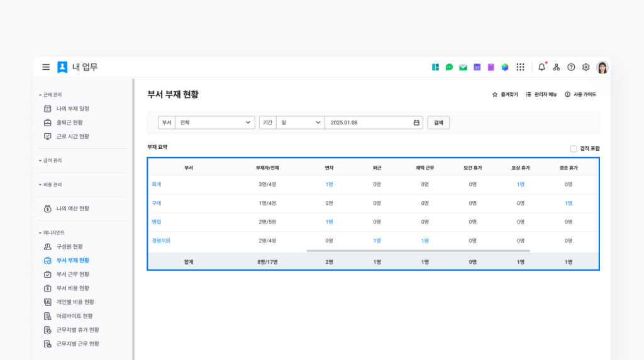Viewport: 644px width, 360px height.
Task: Go to 부서 근무 현황 in sidebar
Action: pos(73,274)
